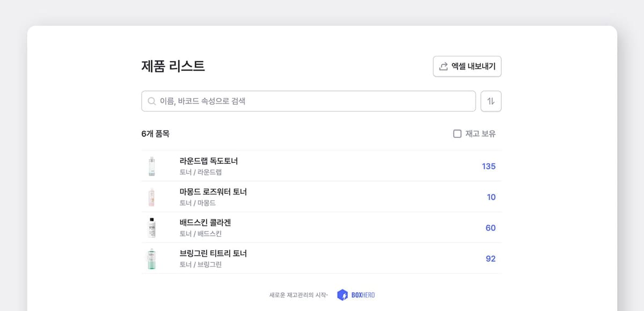The image size is (644, 311).
Task: Click the 배드스킨 콜라겐 black bottle thumbnail
Action: point(152,227)
